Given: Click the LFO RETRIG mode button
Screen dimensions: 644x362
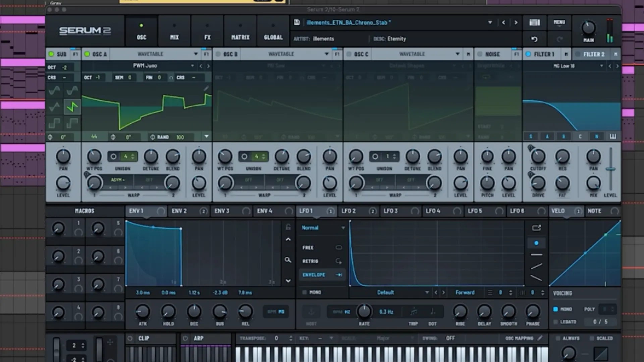Looking at the screenshot, I should (x=322, y=261).
